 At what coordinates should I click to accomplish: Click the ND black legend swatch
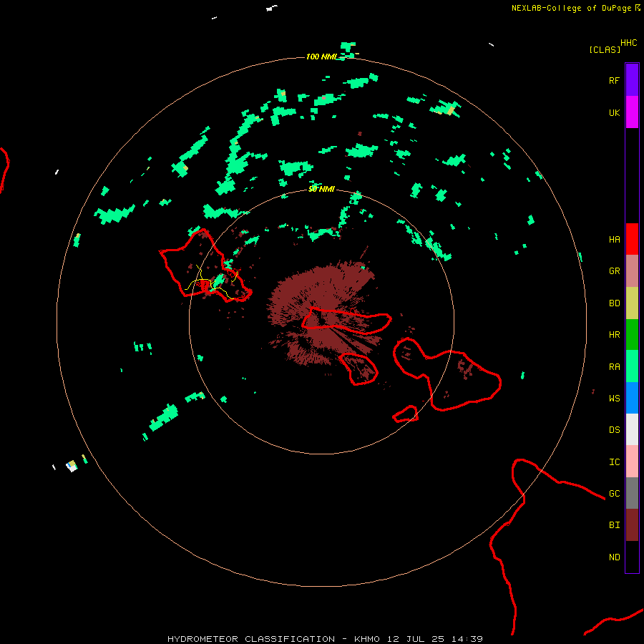(x=632, y=557)
